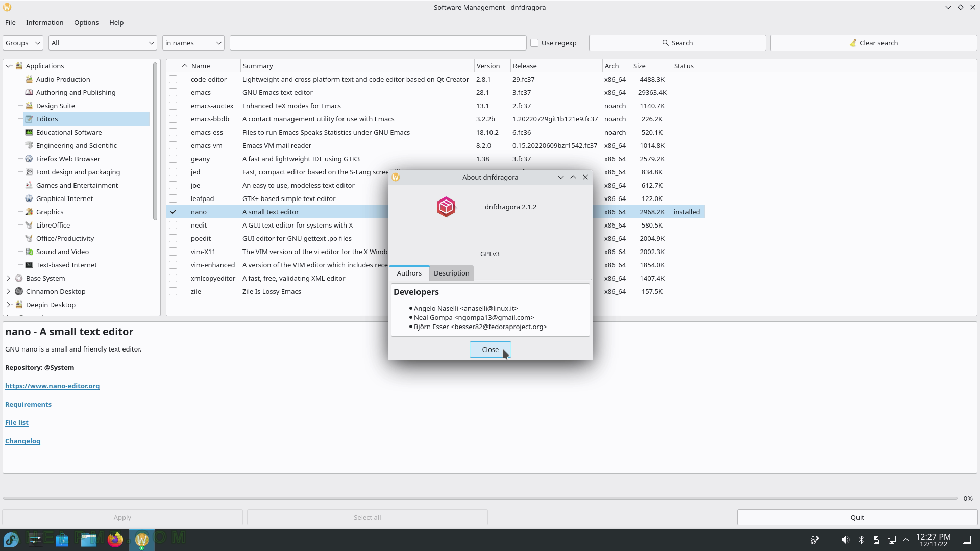Image resolution: width=980 pixels, height=551 pixels.
Task: Check the zile package checkbox
Action: coord(173,291)
